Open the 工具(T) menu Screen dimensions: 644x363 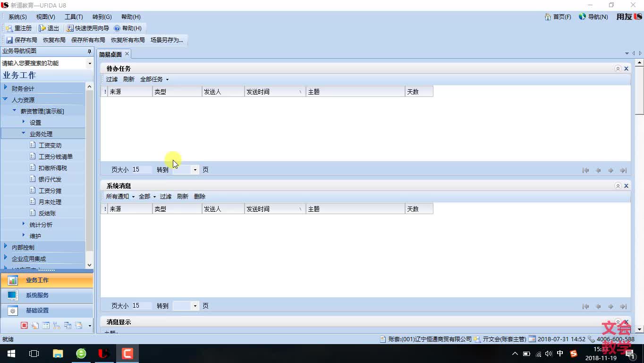(x=73, y=17)
